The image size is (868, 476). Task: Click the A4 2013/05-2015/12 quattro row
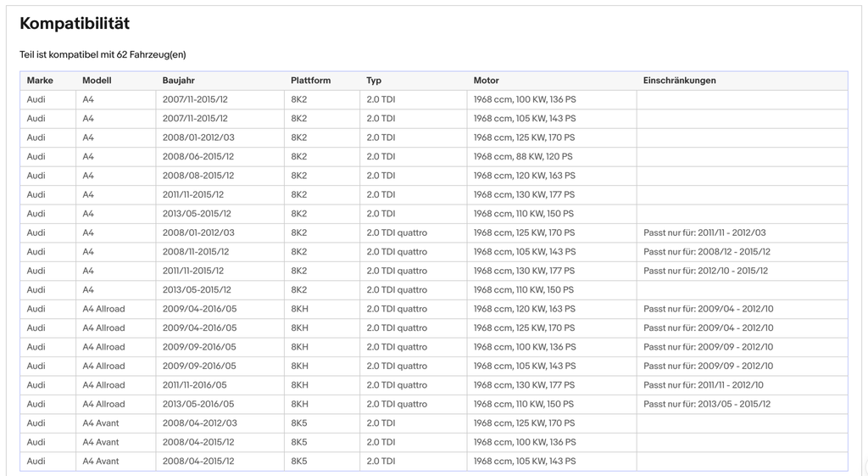point(434,290)
